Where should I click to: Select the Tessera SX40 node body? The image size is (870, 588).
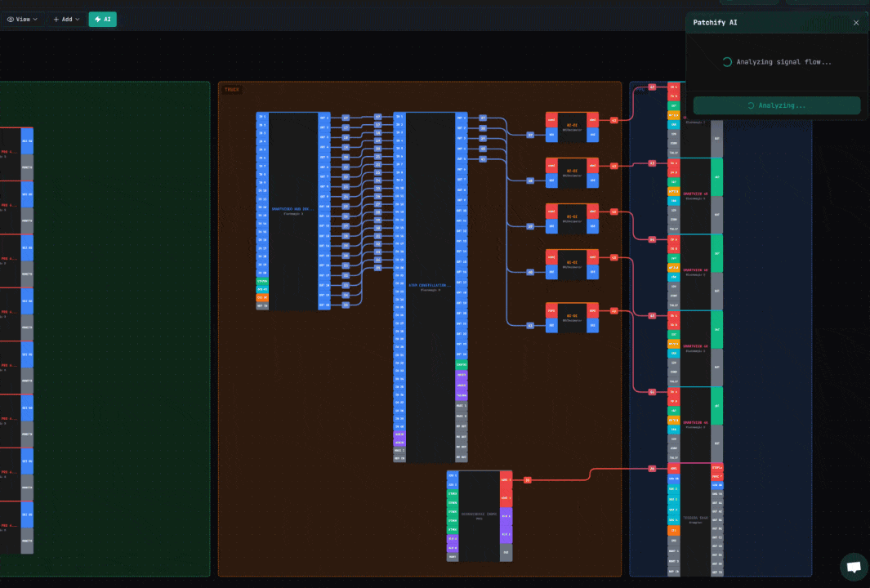point(695,519)
